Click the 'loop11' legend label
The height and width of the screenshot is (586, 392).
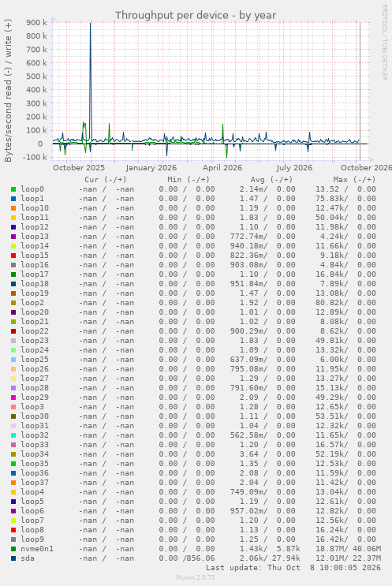pos(35,218)
